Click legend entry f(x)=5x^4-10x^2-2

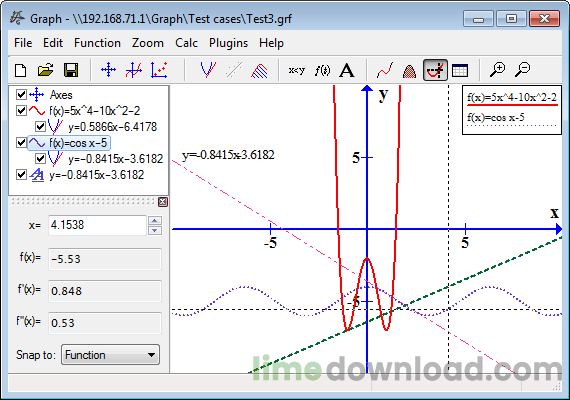(512, 97)
